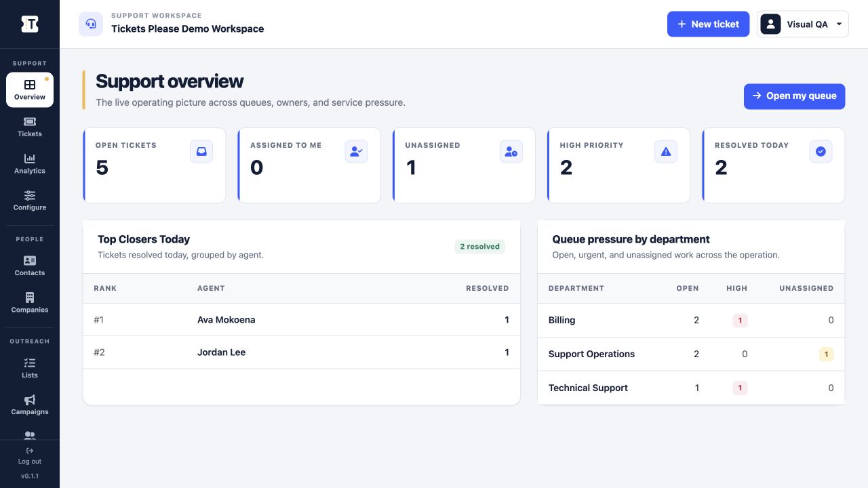Create a New ticket
This screenshot has width=868, height=488.
pos(708,24)
